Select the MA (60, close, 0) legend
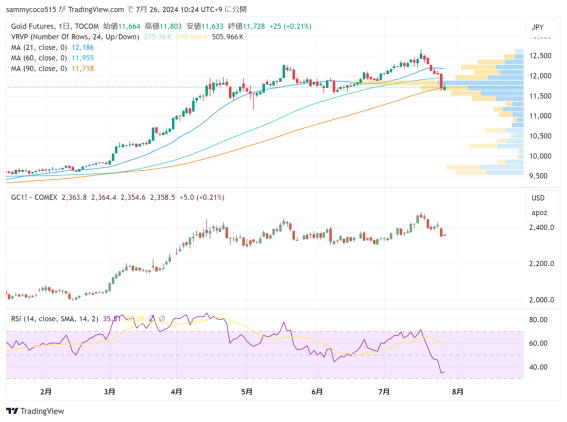567x422 pixels. click(39, 58)
